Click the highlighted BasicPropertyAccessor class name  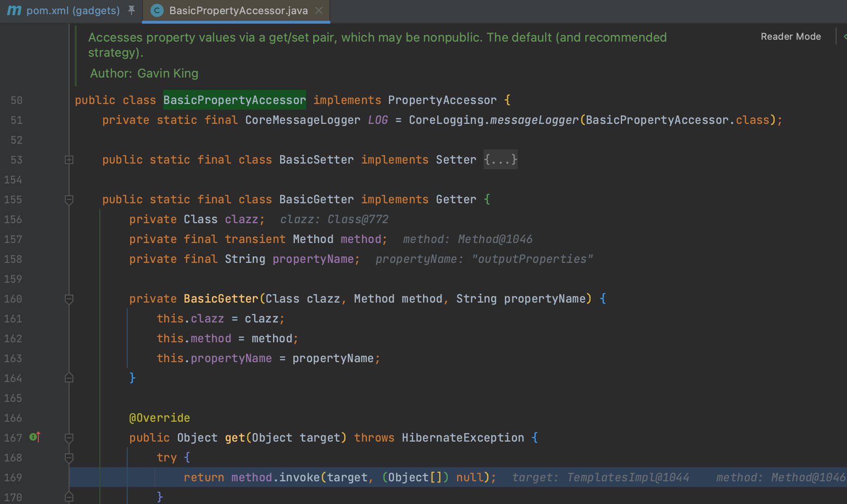[x=235, y=100]
